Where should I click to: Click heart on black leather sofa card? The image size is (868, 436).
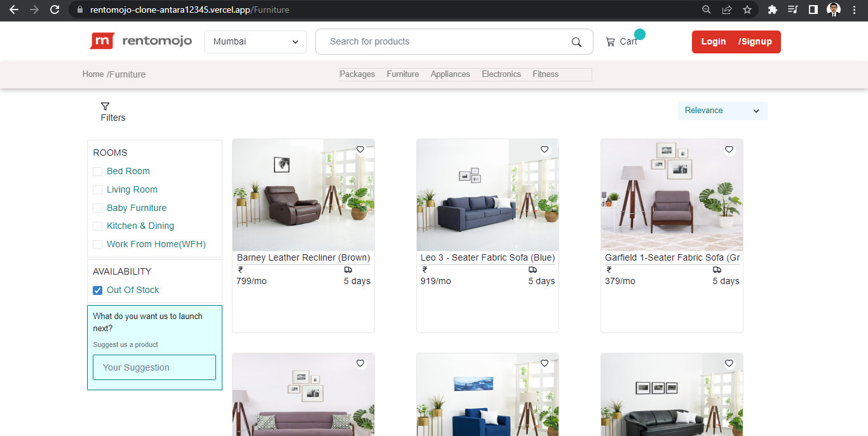[x=729, y=364]
